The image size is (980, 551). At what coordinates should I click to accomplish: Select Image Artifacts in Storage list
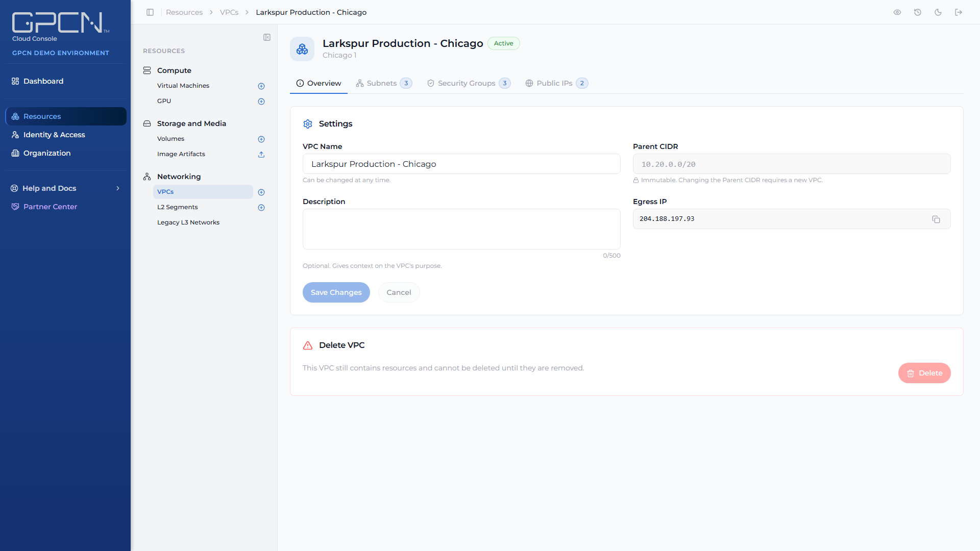pos(181,154)
